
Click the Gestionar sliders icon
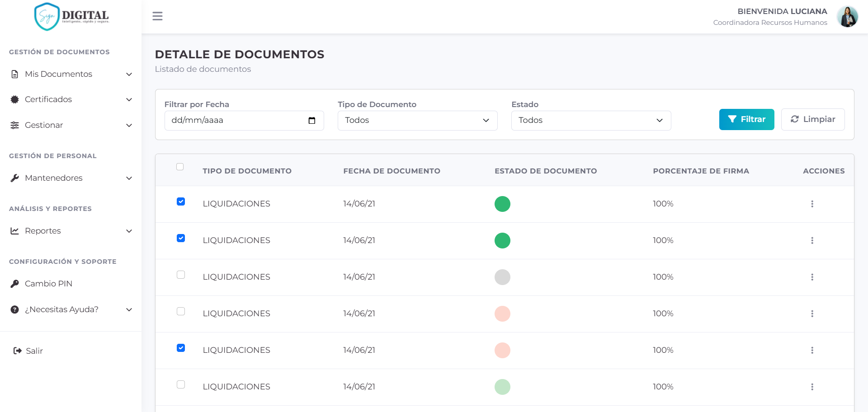click(15, 125)
